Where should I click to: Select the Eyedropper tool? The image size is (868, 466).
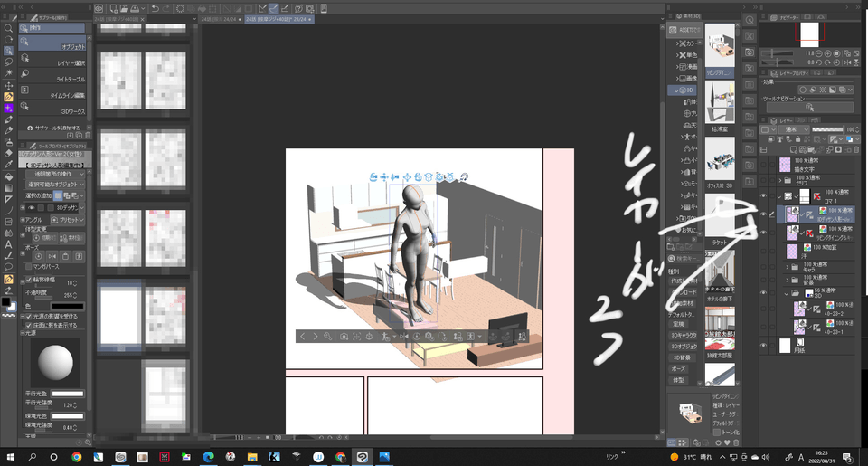click(8, 165)
